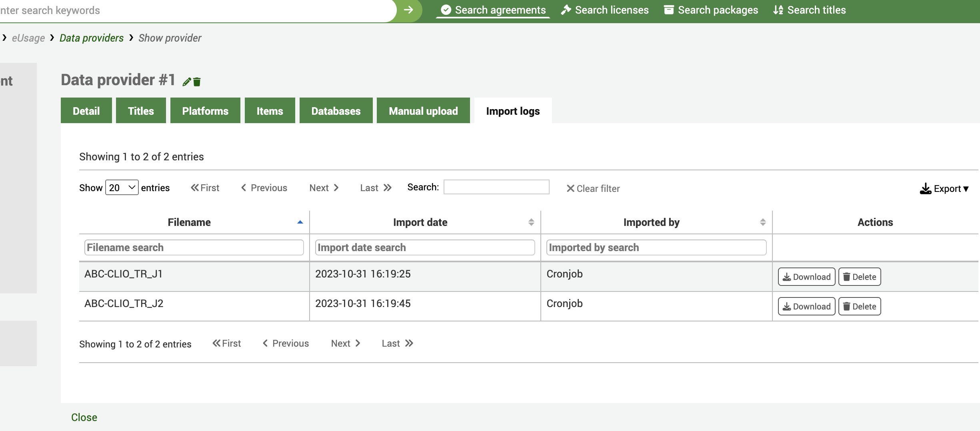Click the Next pagination control

click(x=324, y=188)
